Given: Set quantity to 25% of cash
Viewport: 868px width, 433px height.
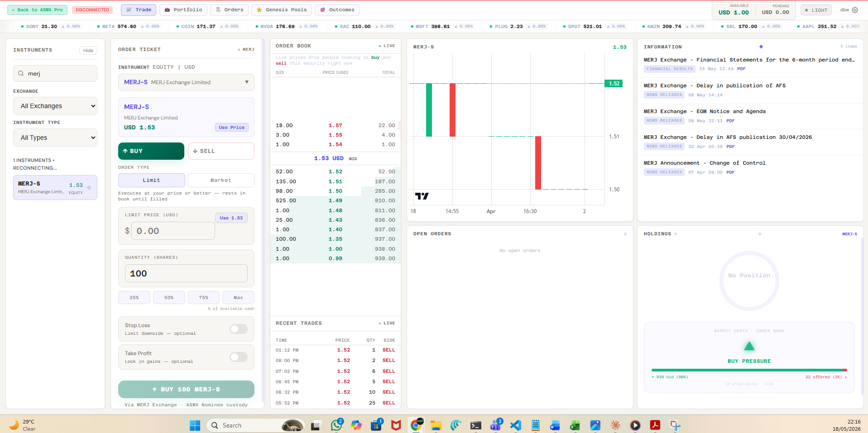Looking at the screenshot, I should pos(134,298).
